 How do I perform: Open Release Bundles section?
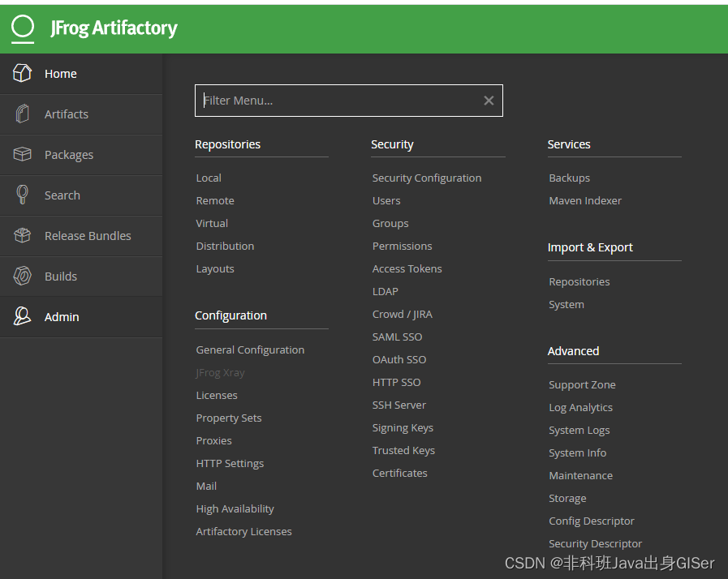(88, 236)
